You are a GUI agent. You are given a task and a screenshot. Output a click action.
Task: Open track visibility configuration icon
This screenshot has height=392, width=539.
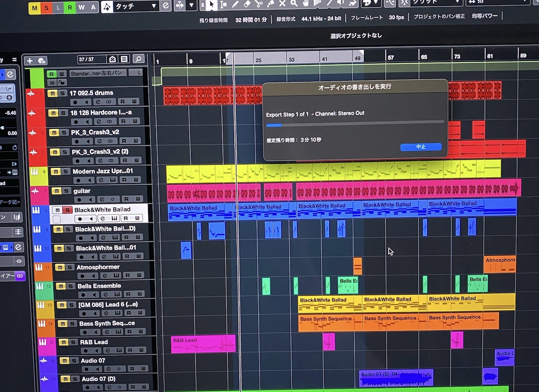coord(112,59)
